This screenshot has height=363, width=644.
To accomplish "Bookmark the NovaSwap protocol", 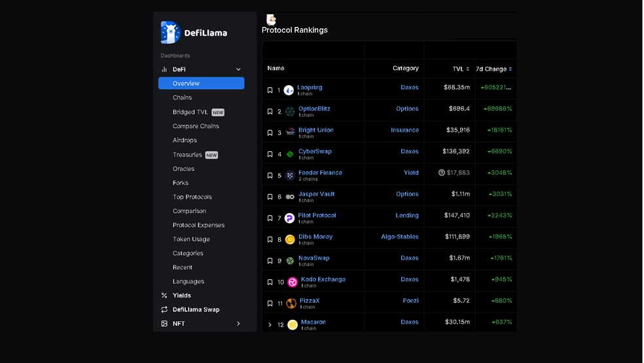I will pos(270,261).
